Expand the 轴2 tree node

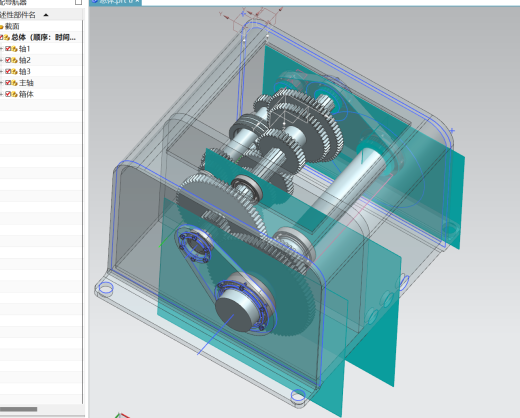point(1,60)
